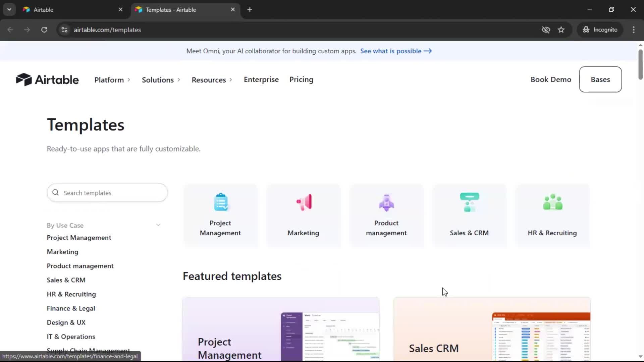Viewport: 644px width, 362px height.
Task: Click the site information icon in address bar
Action: [64, 29]
